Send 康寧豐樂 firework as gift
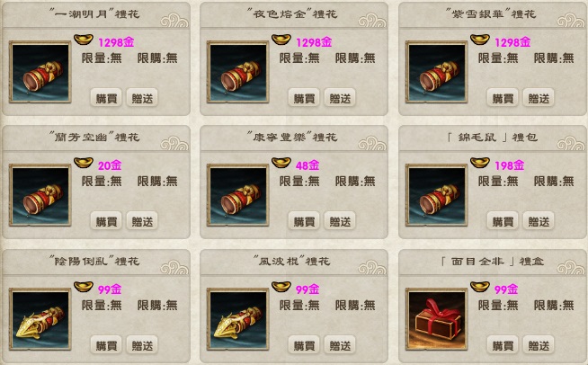This screenshot has height=365, width=588. (340, 221)
